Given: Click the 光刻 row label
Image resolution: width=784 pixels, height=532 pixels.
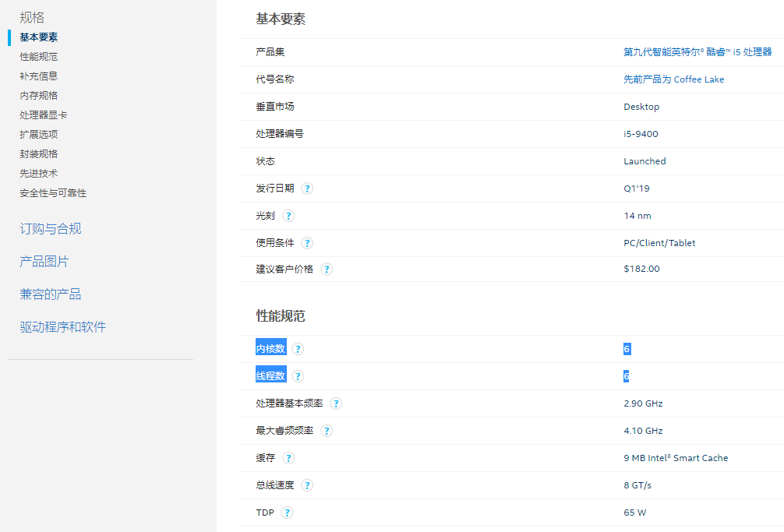Looking at the screenshot, I should pyautogui.click(x=266, y=216).
